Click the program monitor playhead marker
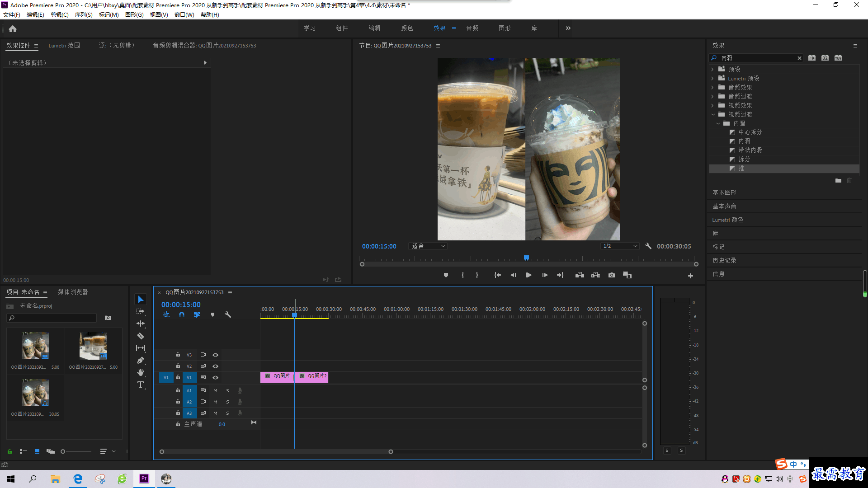 tap(526, 258)
